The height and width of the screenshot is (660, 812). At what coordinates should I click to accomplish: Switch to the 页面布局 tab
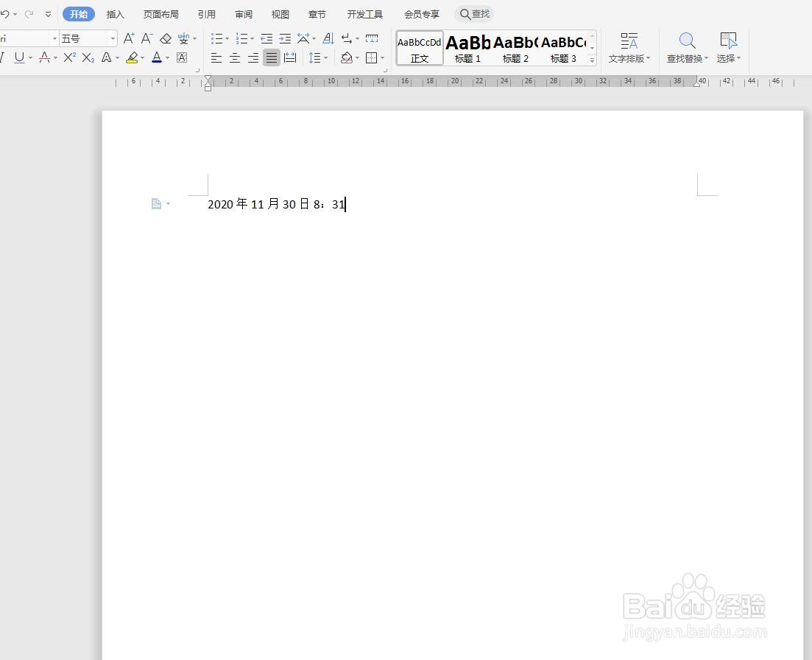coord(161,14)
